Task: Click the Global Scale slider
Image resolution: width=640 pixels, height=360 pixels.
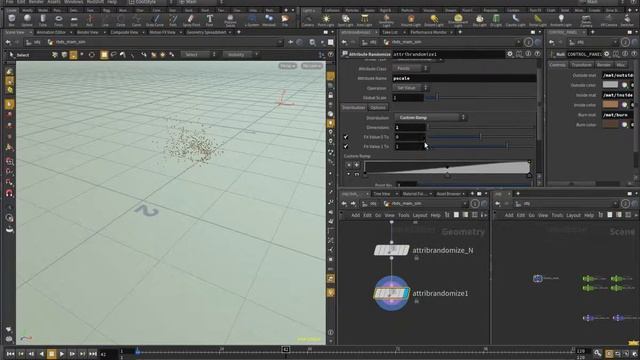Action: [480, 98]
